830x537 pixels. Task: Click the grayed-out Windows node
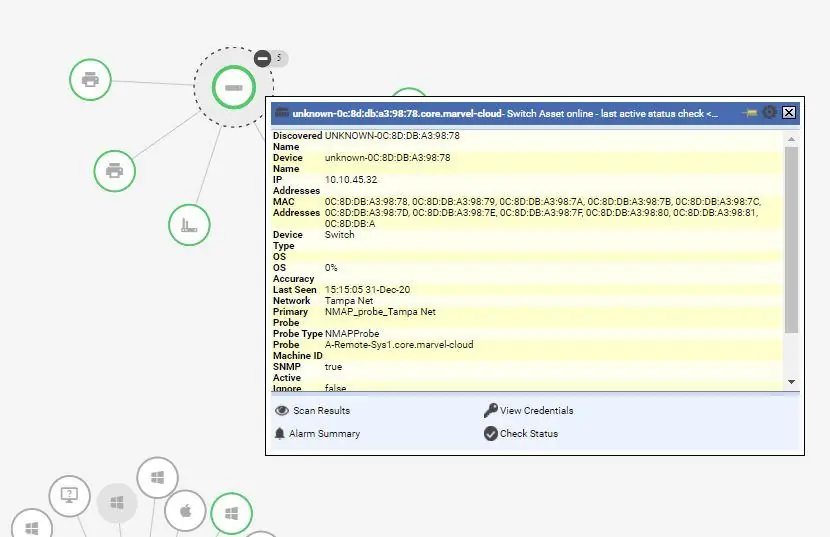pyautogui.click(x=117, y=503)
